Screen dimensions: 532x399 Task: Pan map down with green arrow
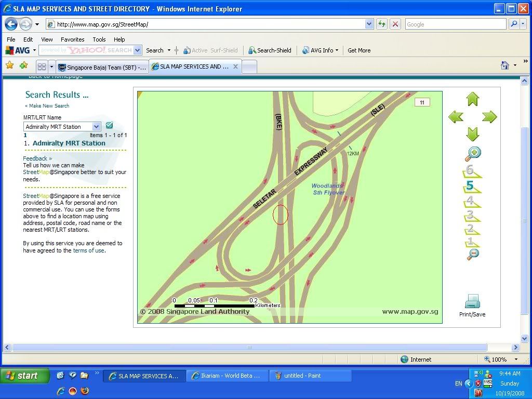click(x=472, y=134)
